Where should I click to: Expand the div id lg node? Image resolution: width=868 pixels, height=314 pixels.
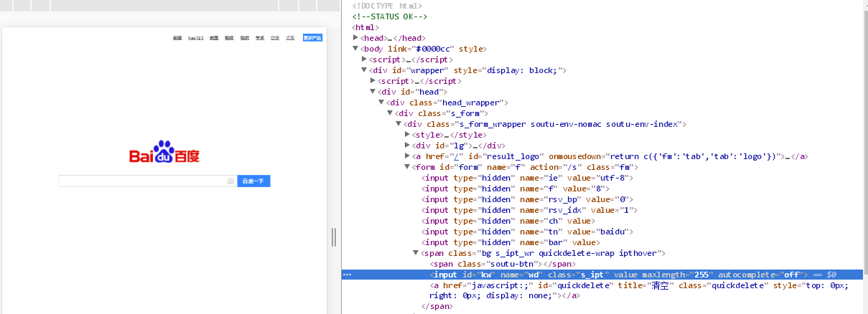(408, 146)
